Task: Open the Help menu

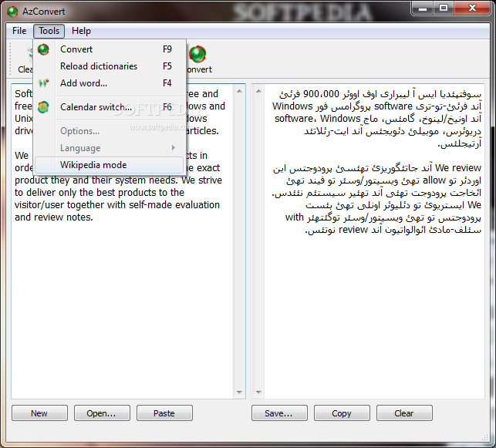Action: point(81,31)
